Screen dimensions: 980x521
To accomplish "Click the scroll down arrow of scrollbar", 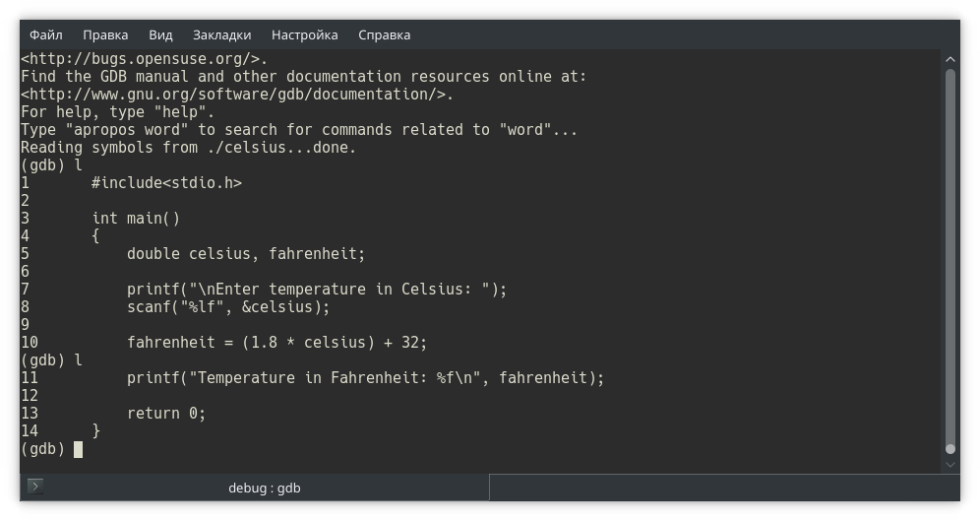I will tap(949, 464).
